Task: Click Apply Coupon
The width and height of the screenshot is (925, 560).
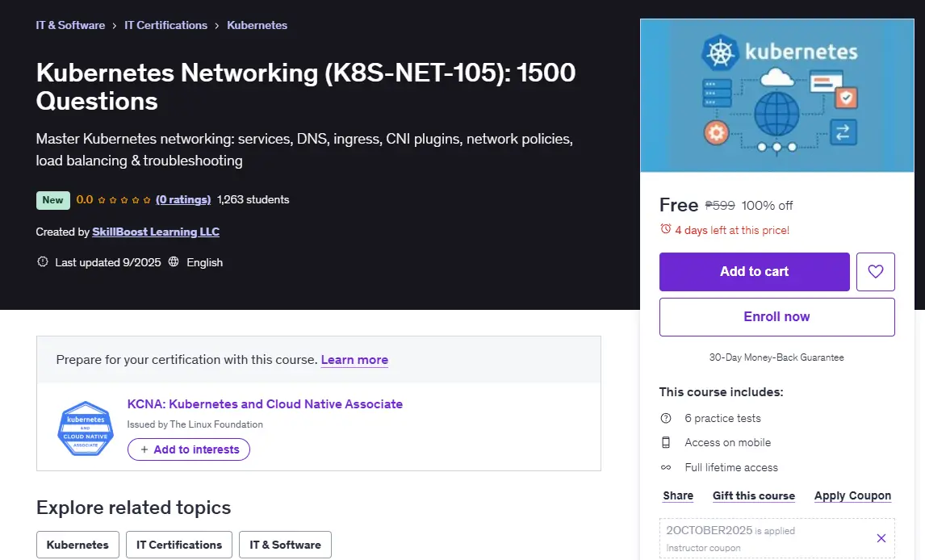Action: click(x=852, y=495)
